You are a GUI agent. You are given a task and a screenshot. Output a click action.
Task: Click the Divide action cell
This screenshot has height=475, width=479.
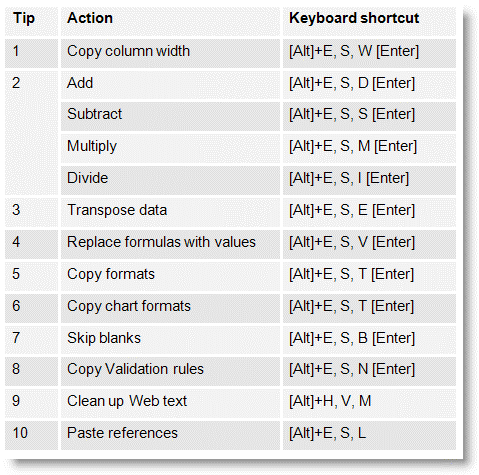coord(170,180)
